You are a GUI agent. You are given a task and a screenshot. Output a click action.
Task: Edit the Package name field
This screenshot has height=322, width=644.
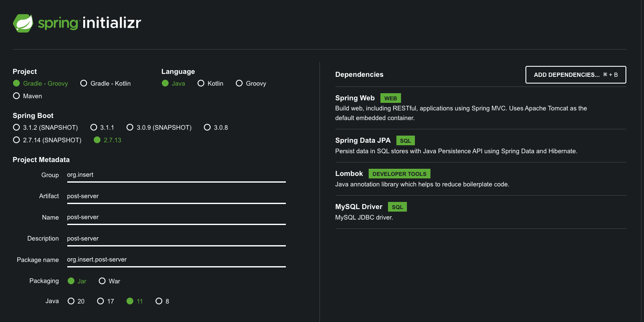click(x=177, y=259)
